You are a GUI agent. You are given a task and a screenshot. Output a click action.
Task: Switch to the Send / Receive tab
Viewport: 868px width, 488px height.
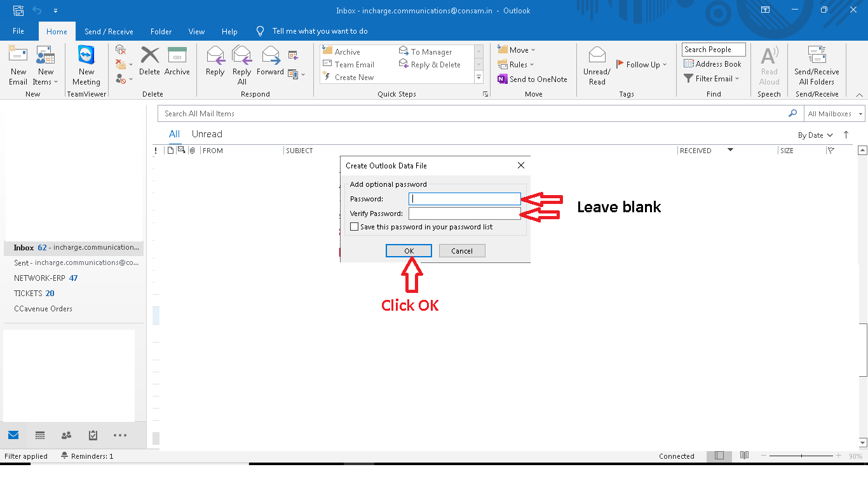tap(109, 32)
